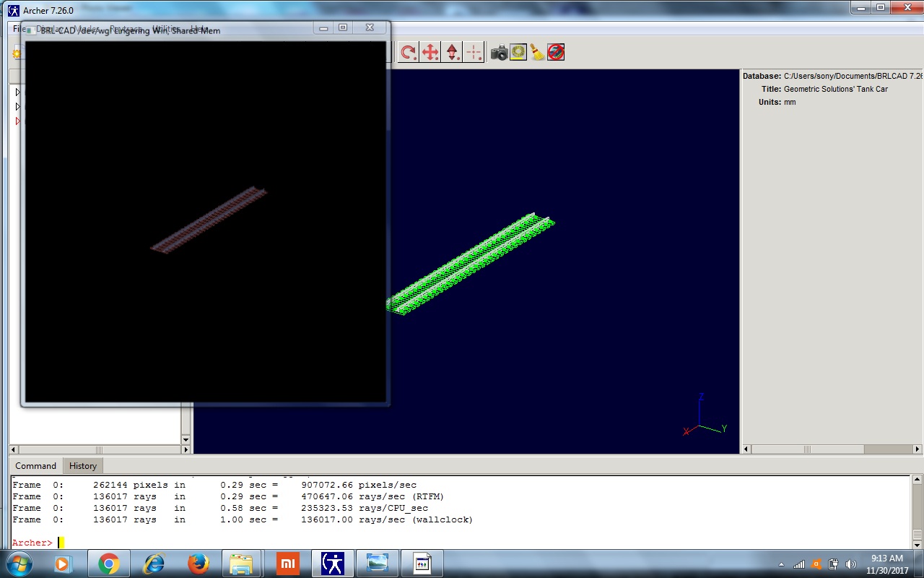Select the Scale view tool
Image resolution: width=924 pixels, height=578 pixels.
point(452,52)
